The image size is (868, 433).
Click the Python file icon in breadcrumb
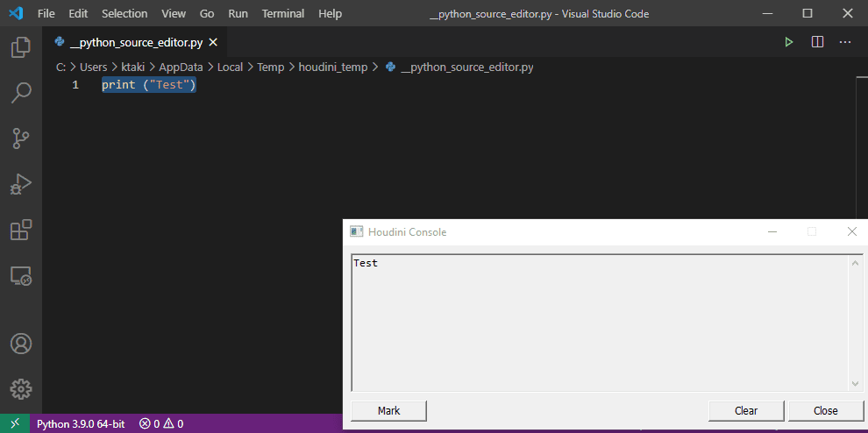coord(390,67)
